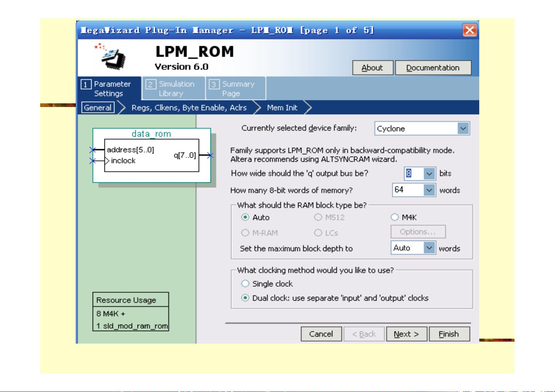The image size is (555, 392).
Task: Select Dual clock option
Action: pos(245,298)
